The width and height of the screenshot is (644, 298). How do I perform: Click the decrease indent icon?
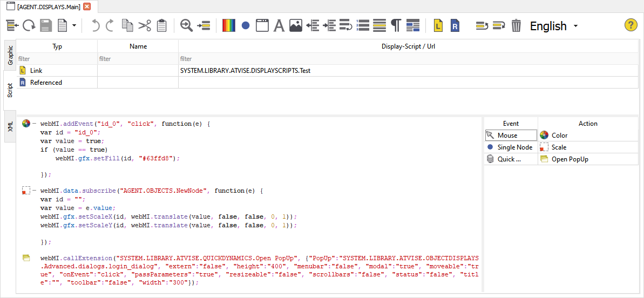(x=313, y=26)
